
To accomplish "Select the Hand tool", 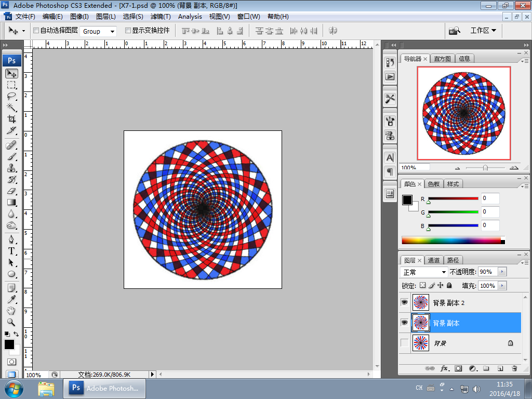I will pos(11,311).
